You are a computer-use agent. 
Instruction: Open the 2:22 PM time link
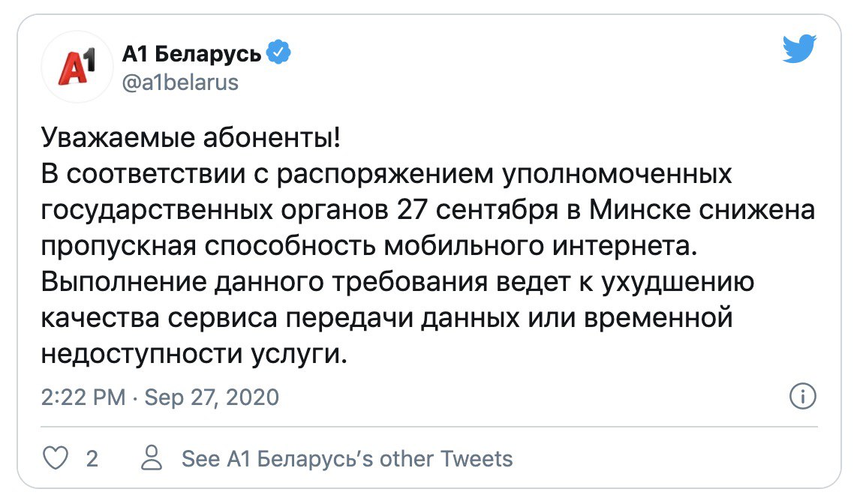click(83, 397)
